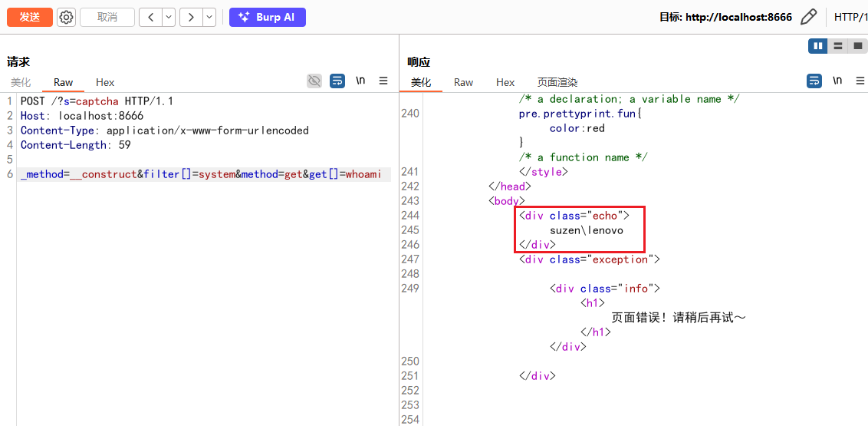Open response panel hamburger menu
Viewport: 868px width, 426px height.
point(860,81)
